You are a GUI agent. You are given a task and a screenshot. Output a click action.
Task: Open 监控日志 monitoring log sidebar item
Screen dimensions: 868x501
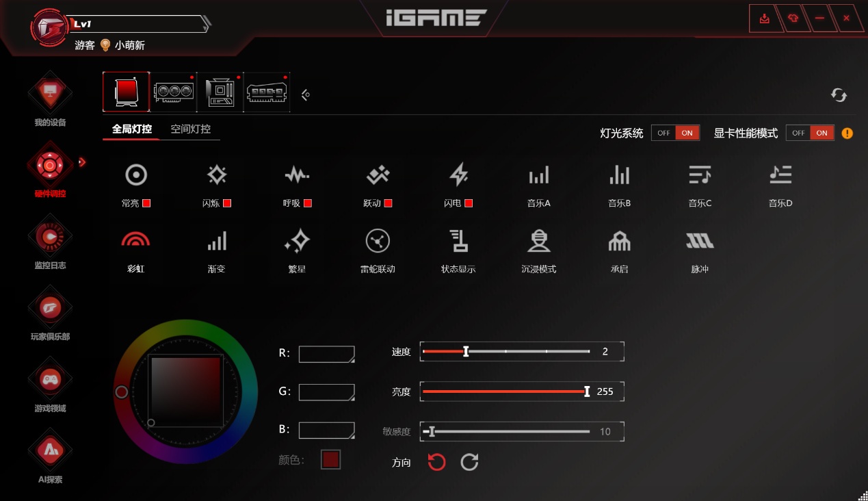[x=50, y=242]
